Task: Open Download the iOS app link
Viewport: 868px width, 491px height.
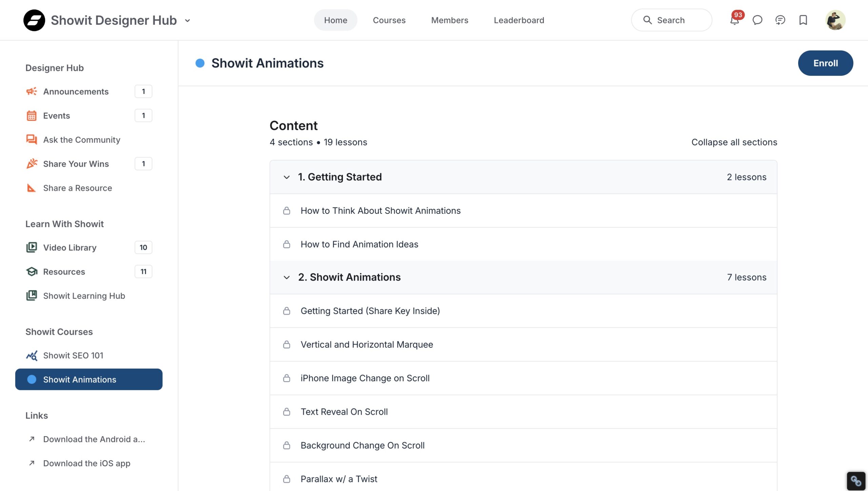Action: pyautogui.click(x=86, y=463)
